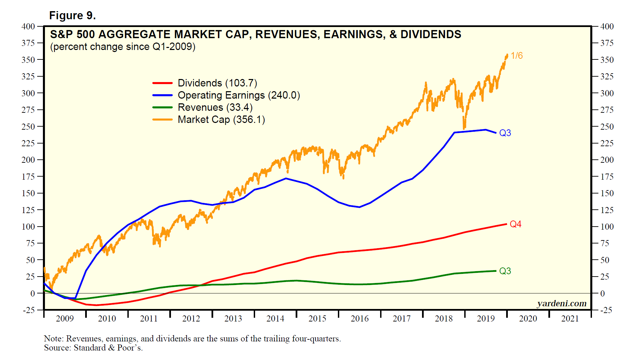644x362 pixels.
Task: Click the red Q4 dividends end label
Action: click(515, 224)
